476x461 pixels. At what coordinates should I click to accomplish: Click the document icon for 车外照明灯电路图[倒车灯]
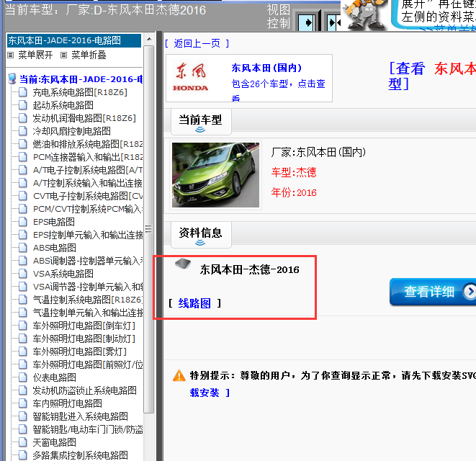click(x=23, y=326)
